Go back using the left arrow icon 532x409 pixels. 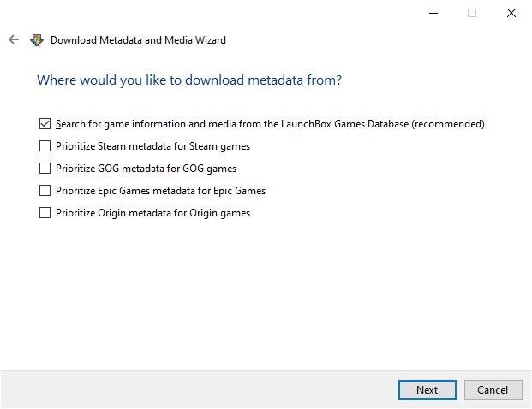point(14,39)
